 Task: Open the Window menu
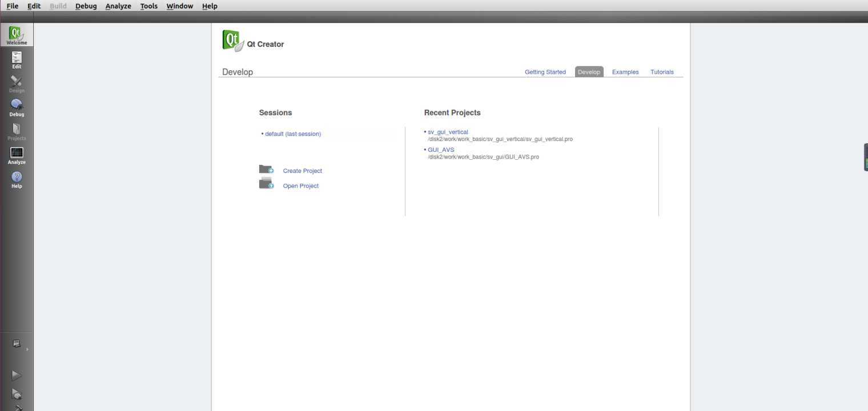click(x=179, y=6)
